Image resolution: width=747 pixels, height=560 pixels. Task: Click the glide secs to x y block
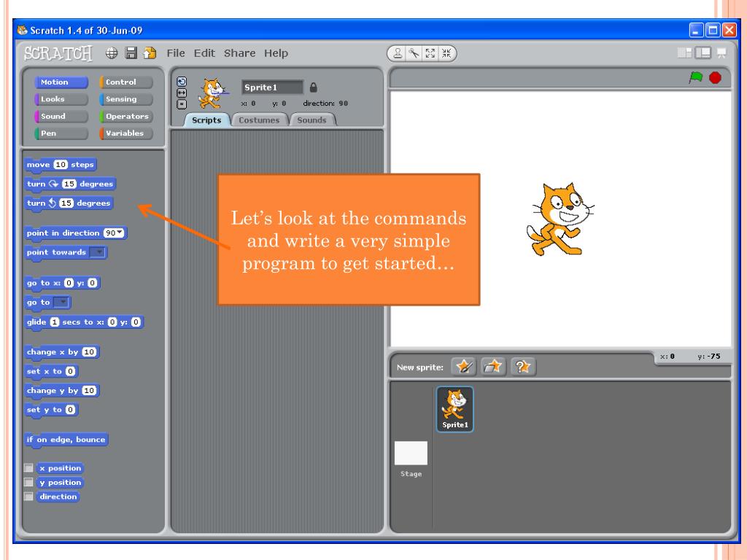coord(84,322)
